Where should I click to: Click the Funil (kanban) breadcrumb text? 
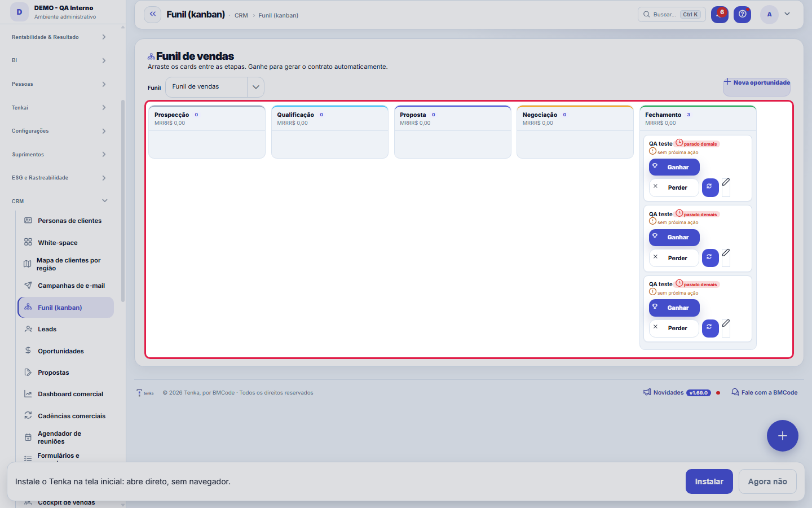coord(279,15)
